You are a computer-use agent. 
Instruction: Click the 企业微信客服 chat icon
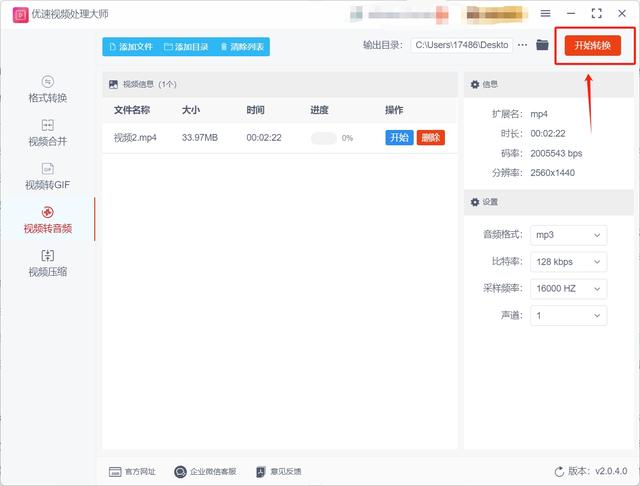pyautogui.click(x=180, y=472)
